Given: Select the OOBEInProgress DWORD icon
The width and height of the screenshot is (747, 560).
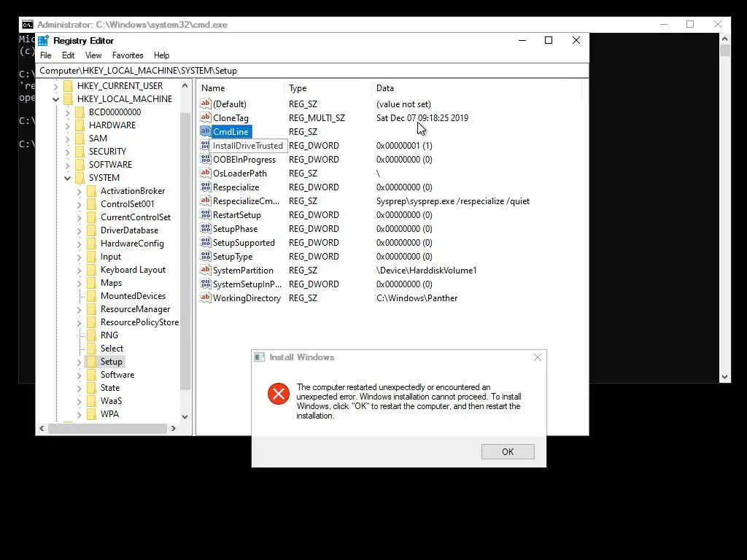Looking at the screenshot, I should coord(205,158).
